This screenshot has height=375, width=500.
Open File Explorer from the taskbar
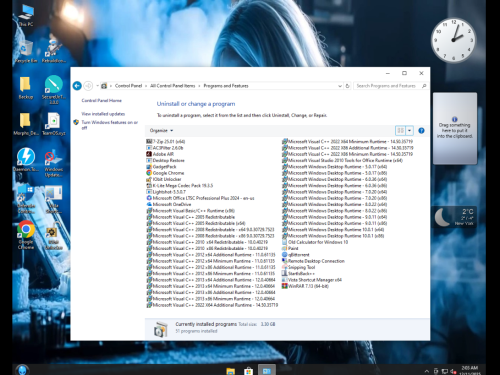click(x=230, y=371)
